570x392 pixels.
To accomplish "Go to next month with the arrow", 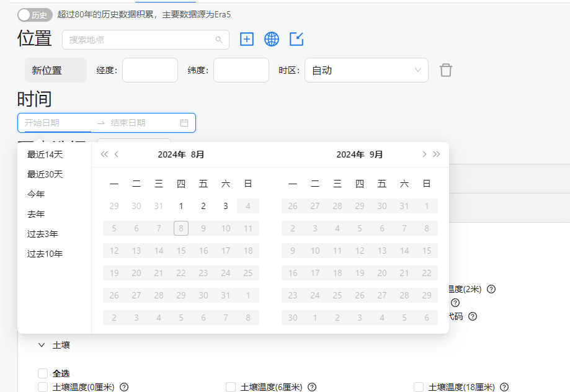I will (x=424, y=154).
